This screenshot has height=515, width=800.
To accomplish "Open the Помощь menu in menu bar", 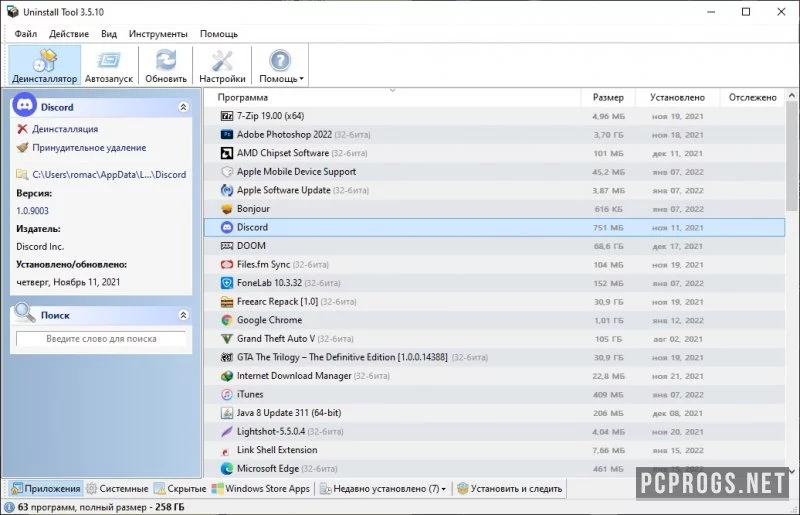I will [x=219, y=34].
